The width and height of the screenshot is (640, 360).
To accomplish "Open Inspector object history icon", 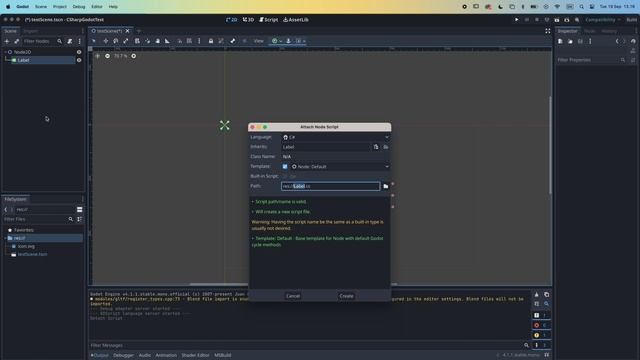I will pos(633,41).
